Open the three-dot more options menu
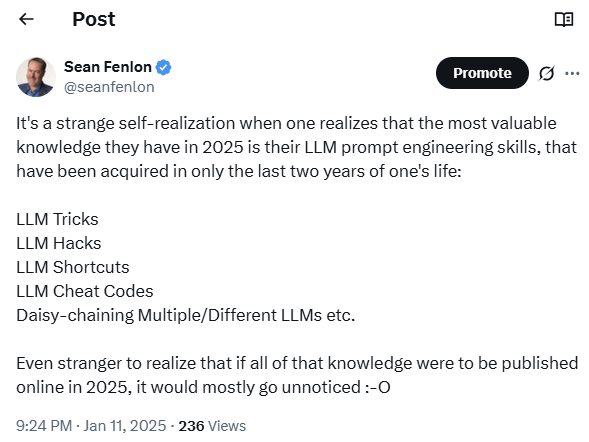This screenshot has width=589, height=442. tap(572, 73)
